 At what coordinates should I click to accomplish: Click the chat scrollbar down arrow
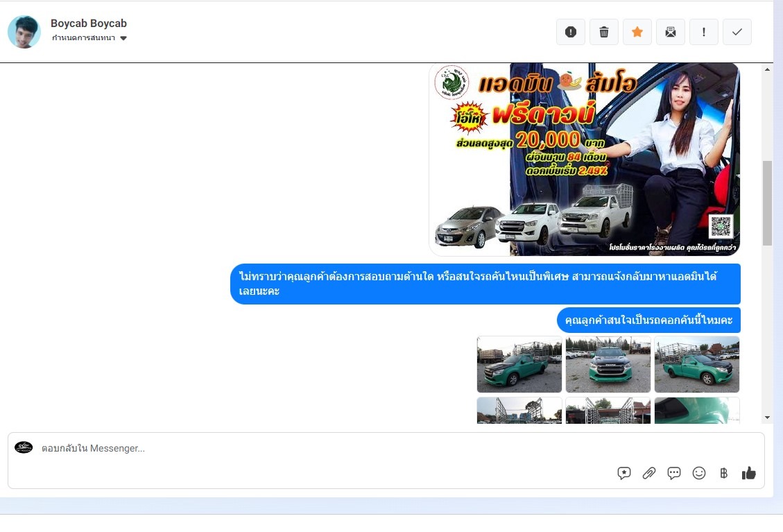coord(767,418)
